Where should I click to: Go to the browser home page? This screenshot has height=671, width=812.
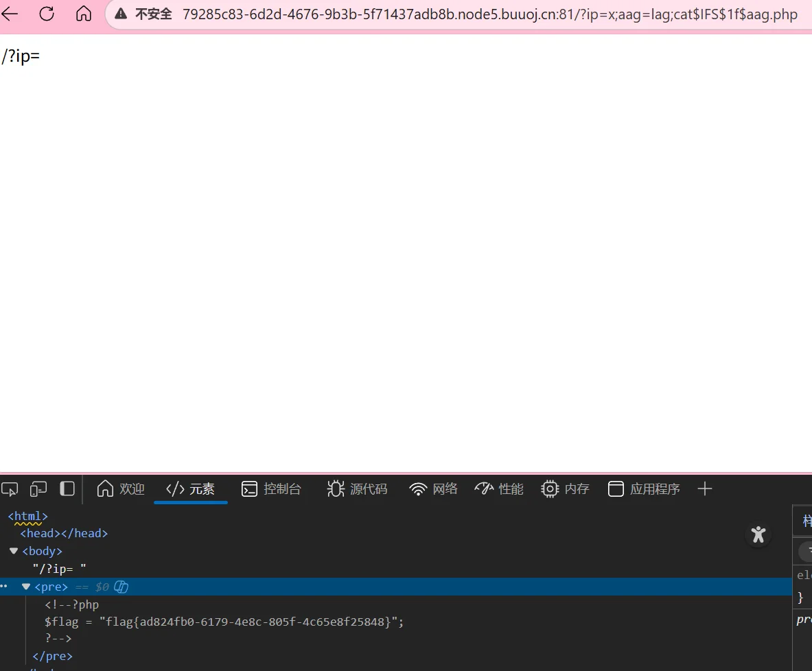pyautogui.click(x=84, y=14)
